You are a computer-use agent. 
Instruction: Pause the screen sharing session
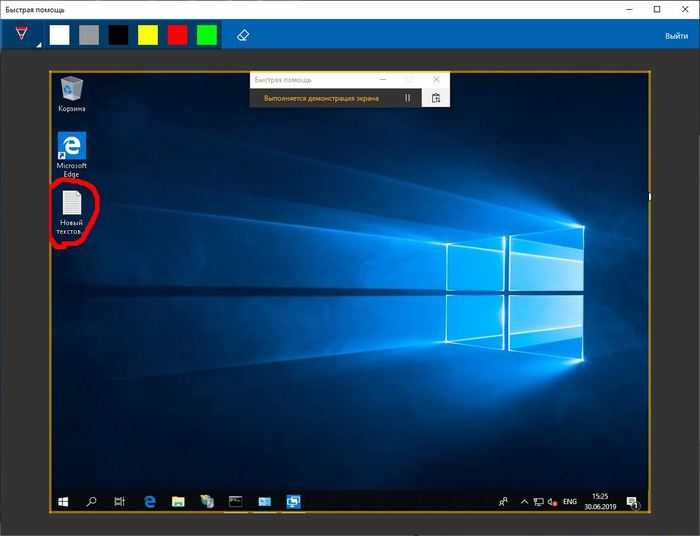coord(407,98)
